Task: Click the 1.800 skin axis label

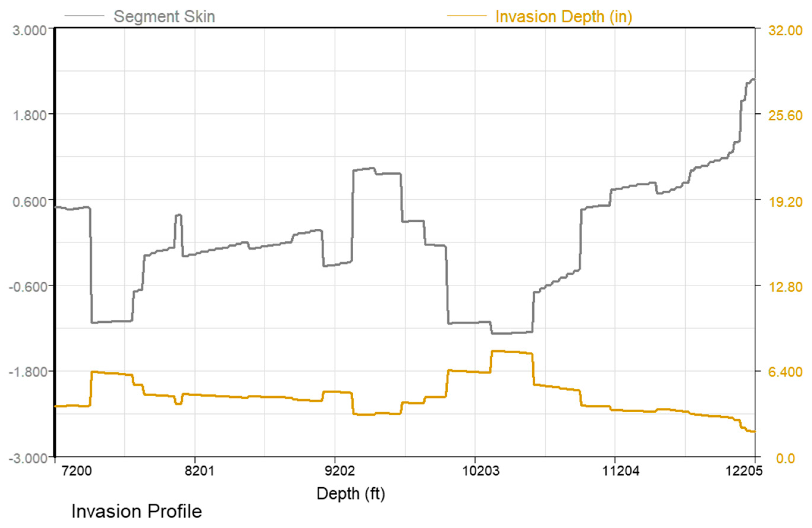Action: tap(29, 115)
